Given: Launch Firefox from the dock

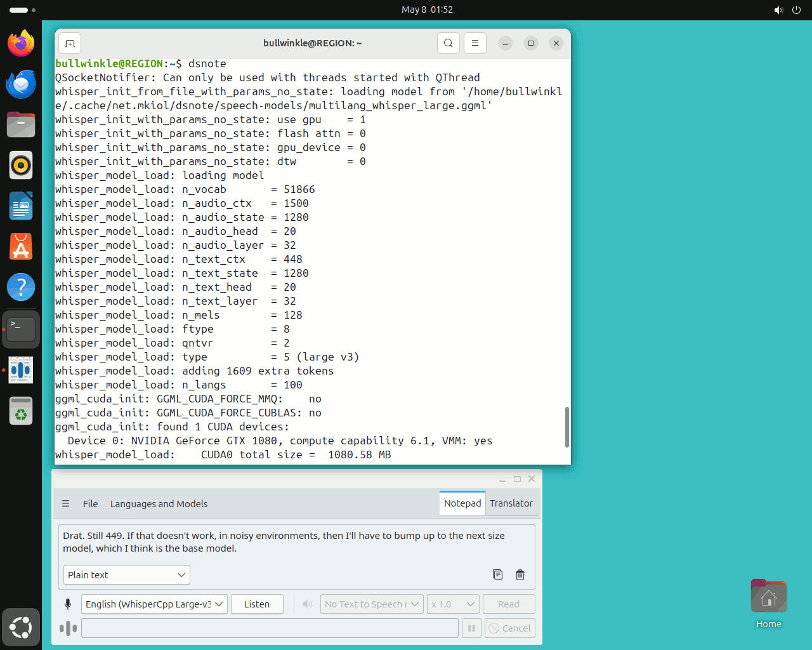Looking at the screenshot, I should [x=21, y=43].
